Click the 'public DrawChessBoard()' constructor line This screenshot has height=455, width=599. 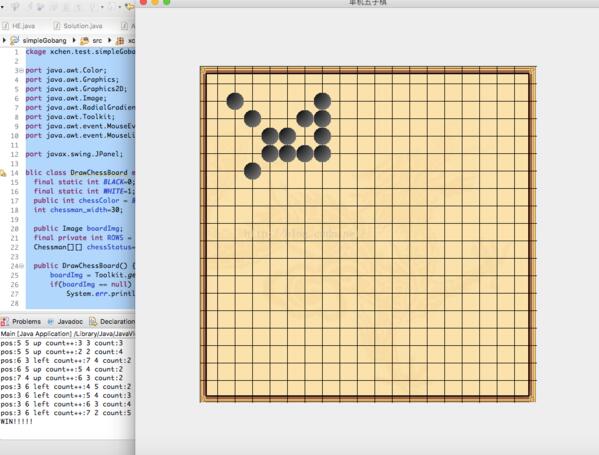click(84, 266)
